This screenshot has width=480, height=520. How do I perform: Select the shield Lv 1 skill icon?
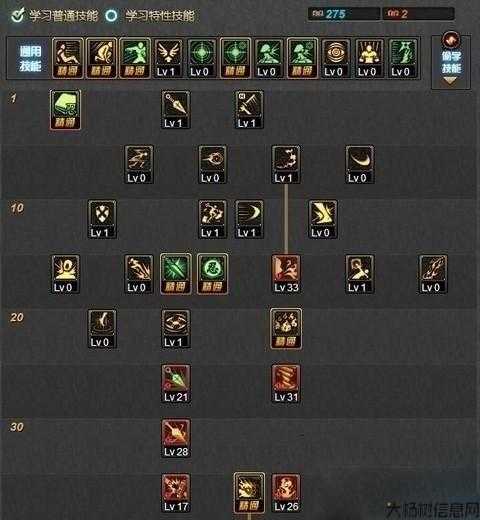102,219
